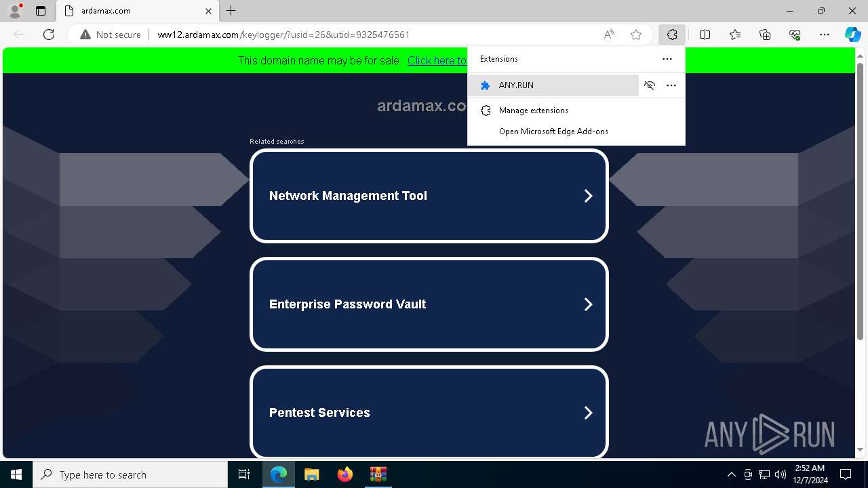Open the tab actions menu icon
The image size is (868, 488).
pyautogui.click(x=41, y=11)
